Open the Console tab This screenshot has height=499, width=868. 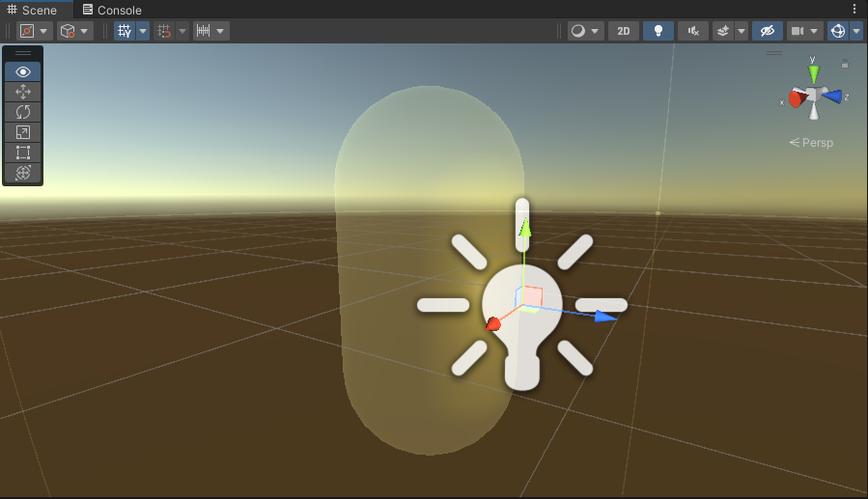[112, 10]
